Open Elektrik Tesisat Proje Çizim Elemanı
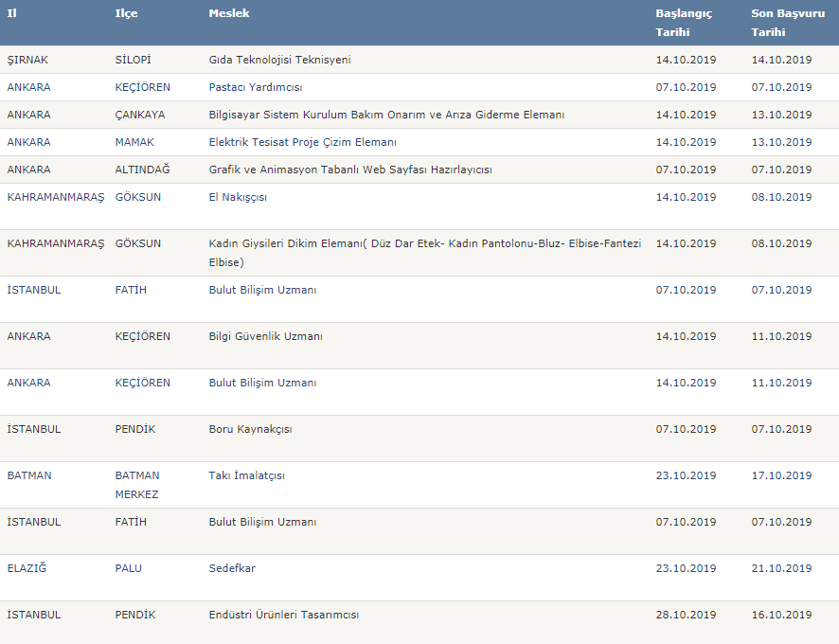This screenshot has width=839, height=644. click(302, 142)
